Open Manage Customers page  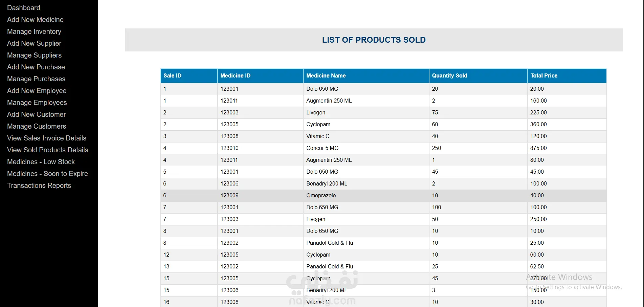(x=37, y=126)
